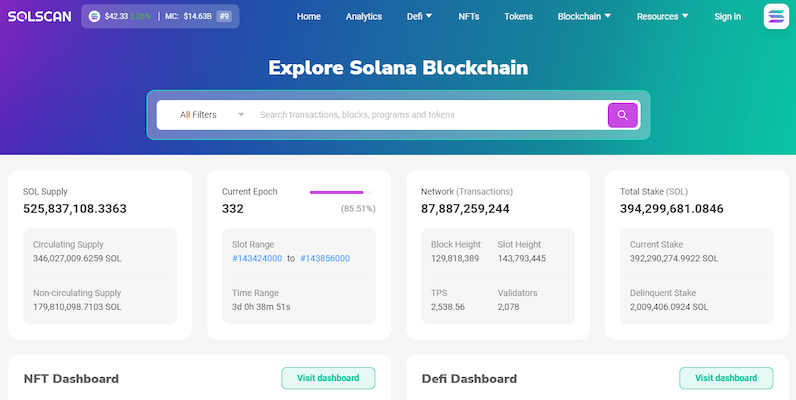Go to the Home page

click(x=309, y=16)
